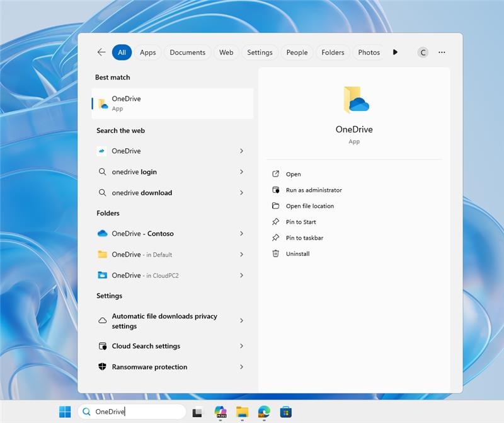Open Ransomware protection setting
Image resolution: width=504 pixels, height=423 pixels.
point(171,367)
